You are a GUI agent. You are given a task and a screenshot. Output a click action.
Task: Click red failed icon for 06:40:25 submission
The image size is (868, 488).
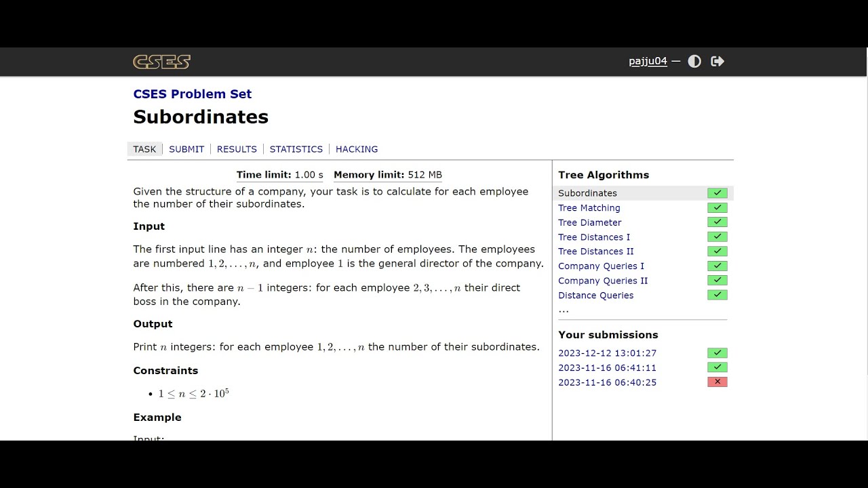[717, 382]
